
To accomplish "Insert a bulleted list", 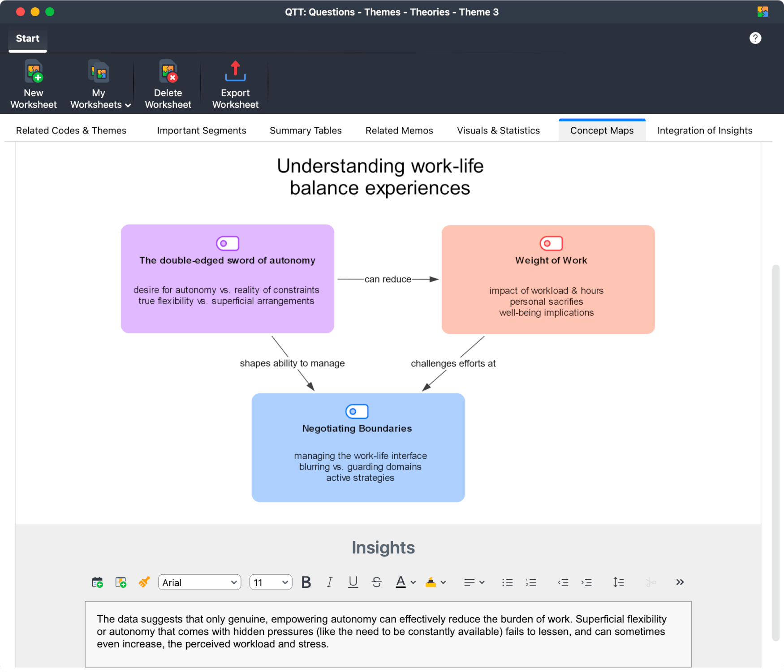I will pyautogui.click(x=507, y=582).
